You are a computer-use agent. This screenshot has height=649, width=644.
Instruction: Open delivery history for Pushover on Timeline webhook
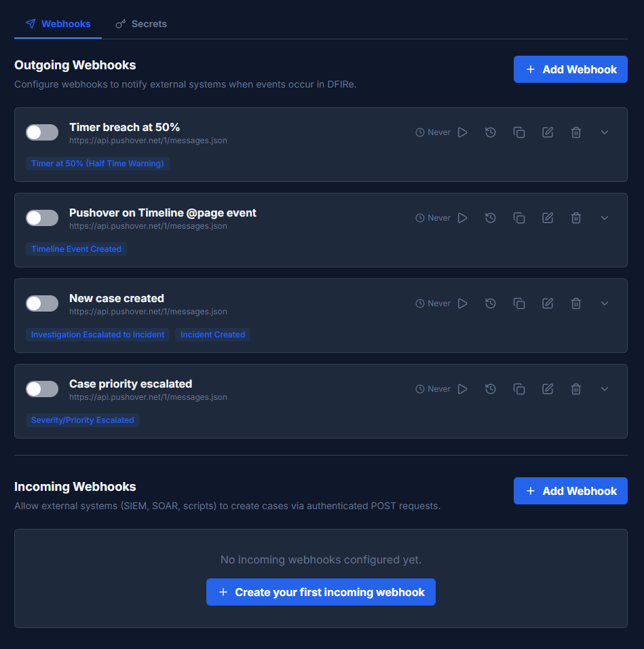[491, 217]
